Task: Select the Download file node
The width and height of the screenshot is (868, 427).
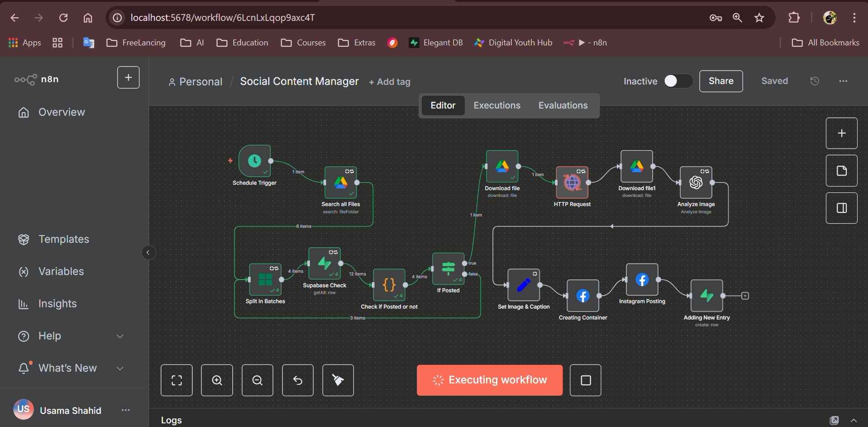Action: [502, 166]
